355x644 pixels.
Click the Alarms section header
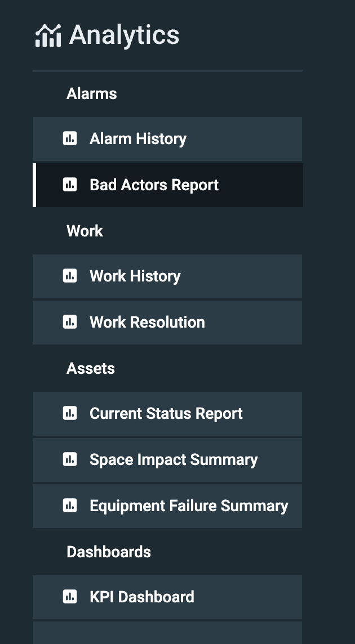pyautogui.click(x=92, y=93)
